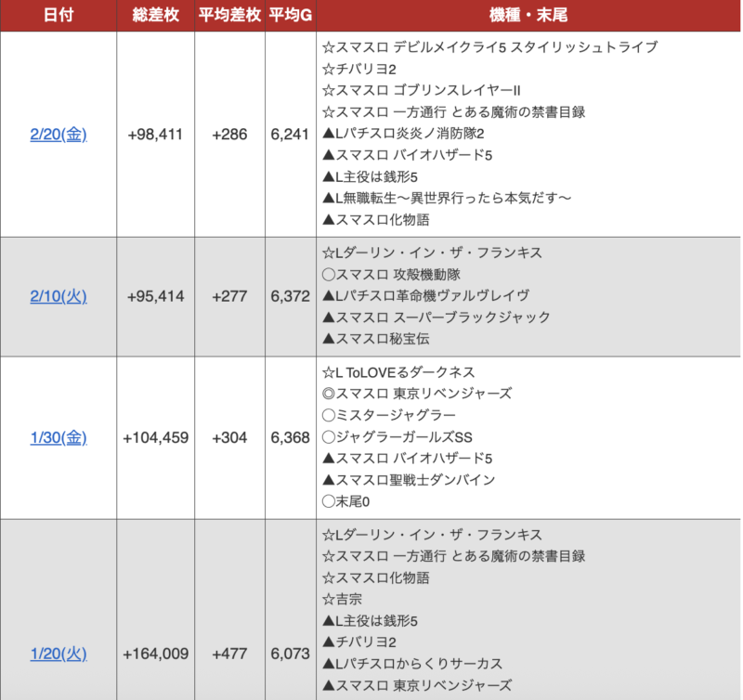
Task: Click the スマスロ 攻殻機動隊 entry
Action: (391, 274)
